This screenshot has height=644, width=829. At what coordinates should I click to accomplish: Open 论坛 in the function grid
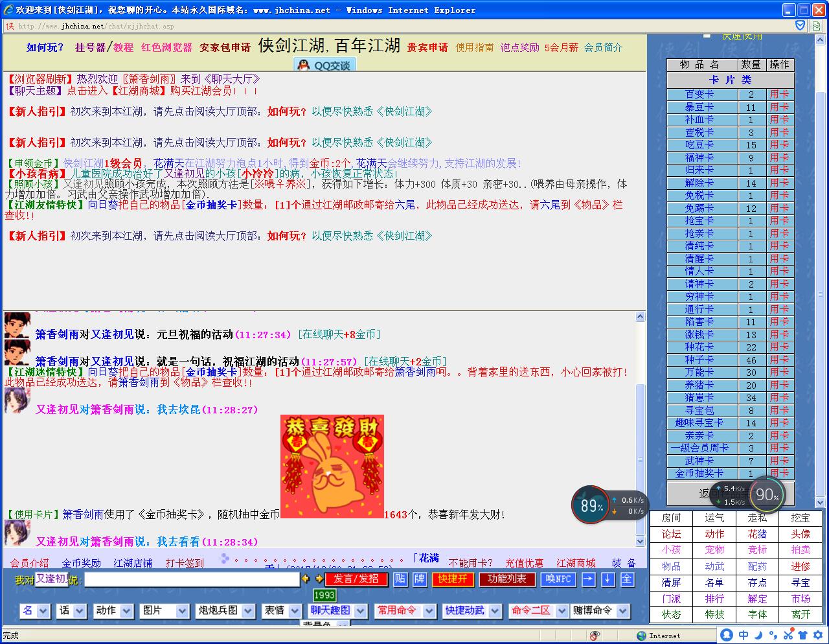point(671,534)
